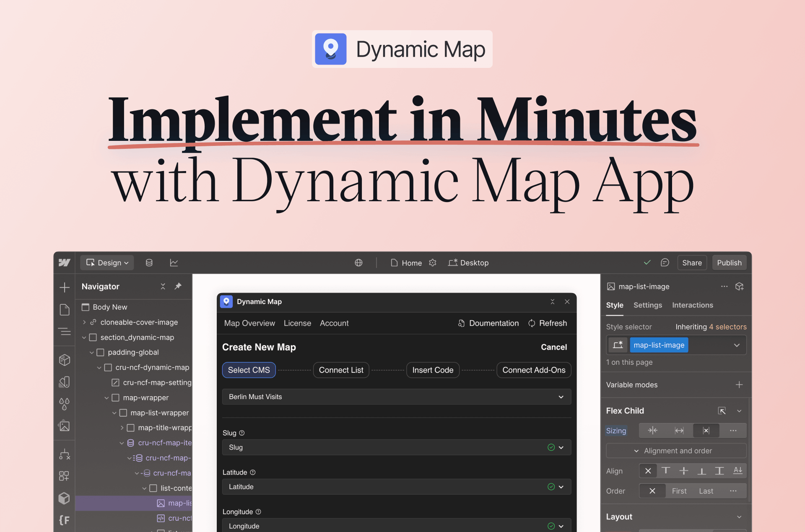Image resolution: width=805 pixels, height=532 pixels.
Task: Switch to Interactions tab
Action: pos(692,305)
